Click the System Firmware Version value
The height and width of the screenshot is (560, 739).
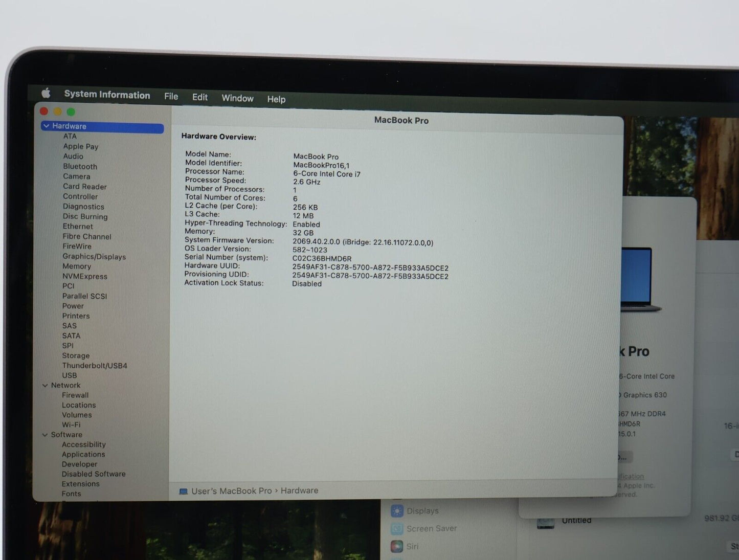[363, 242]
